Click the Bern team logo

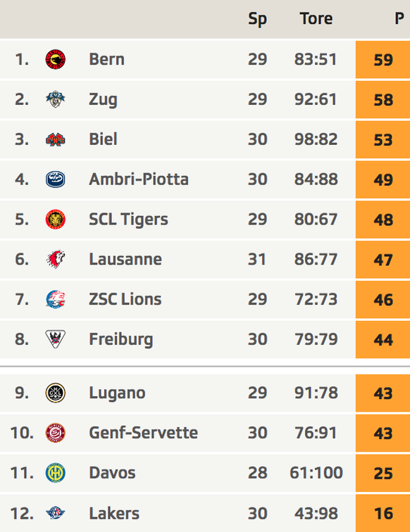point(56,59)
